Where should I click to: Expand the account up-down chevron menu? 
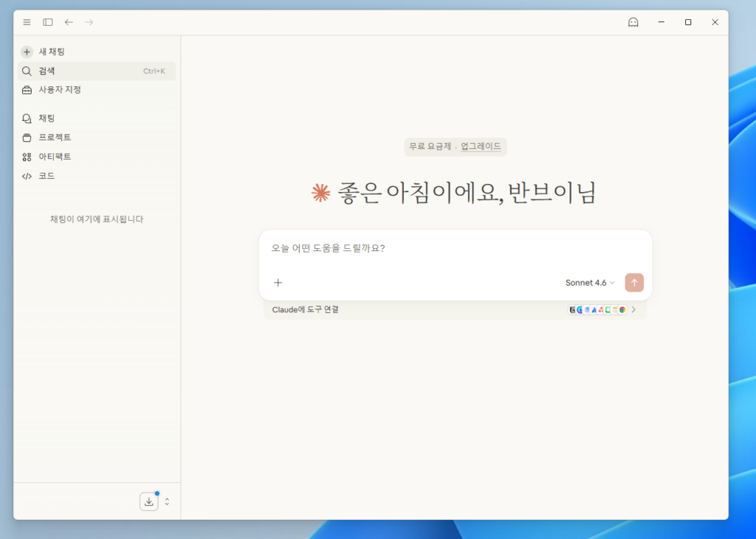click(x=167, y=502)
